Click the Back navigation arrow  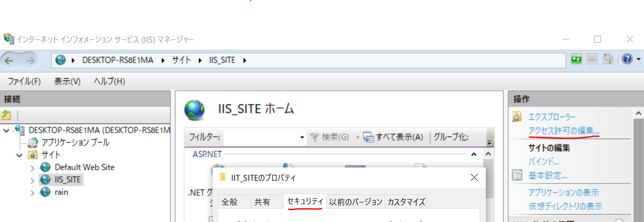[x=10, y=60]
